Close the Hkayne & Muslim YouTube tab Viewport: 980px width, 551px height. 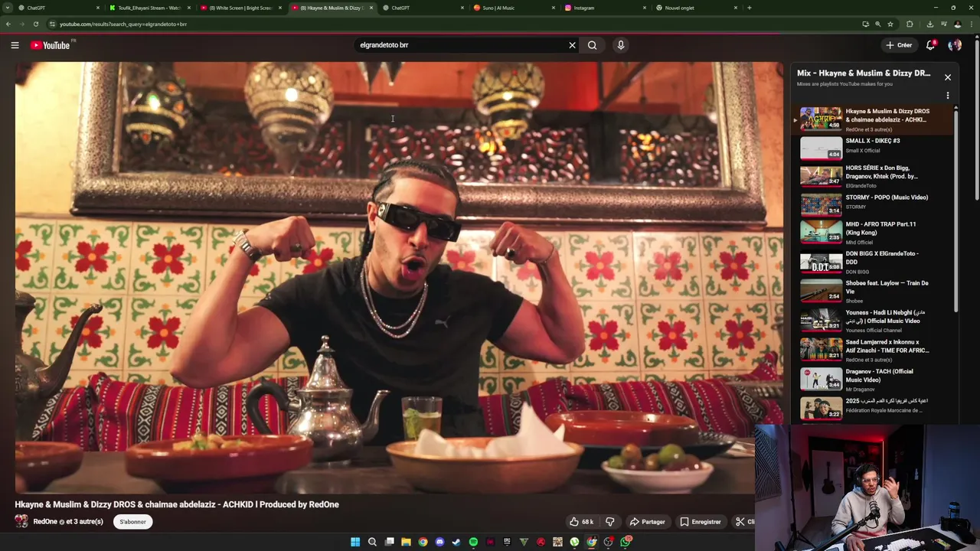pos(371,8)
